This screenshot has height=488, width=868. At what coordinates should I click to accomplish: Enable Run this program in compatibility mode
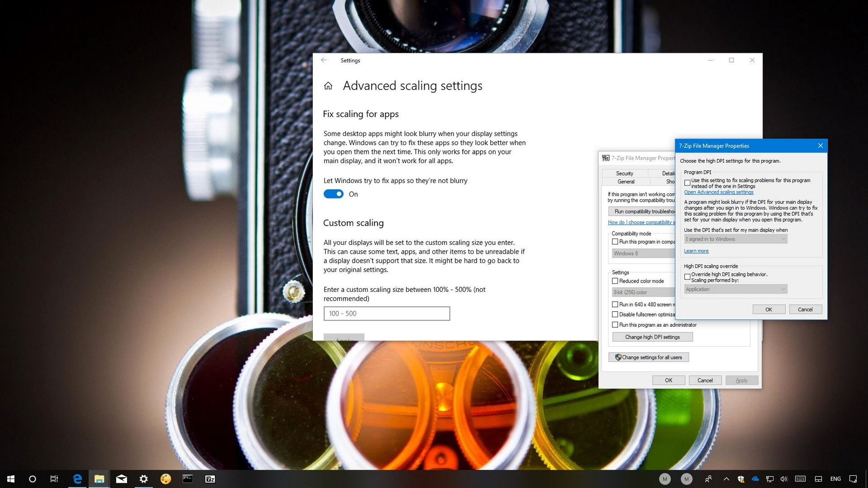click(615, 242)
